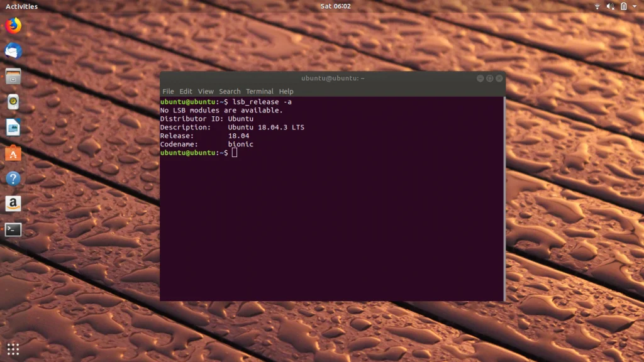Click the terminal vertical scrollbar

[x=504, y=199]
